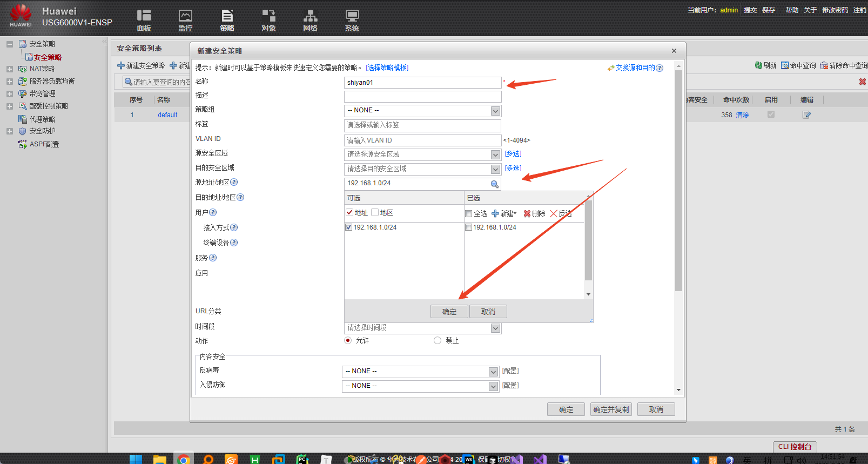Open the 策略 policy menu
Screen dimensions: 868x464
click(x=227, y=21)
